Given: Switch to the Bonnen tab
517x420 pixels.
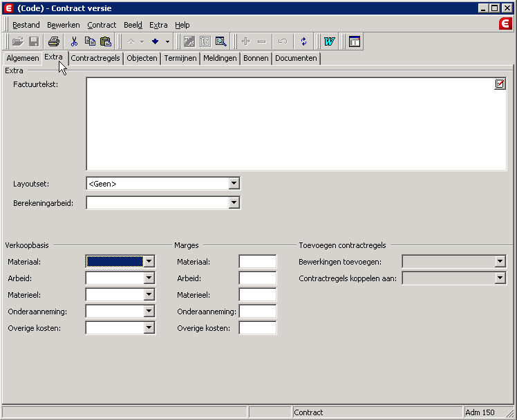Looking at the screenshot, I should coord(256,58).
